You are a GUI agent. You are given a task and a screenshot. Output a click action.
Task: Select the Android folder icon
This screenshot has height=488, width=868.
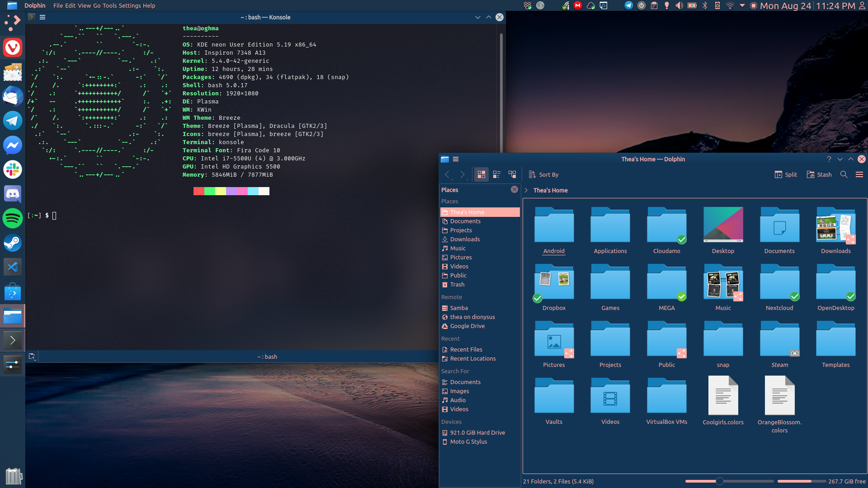554,225
